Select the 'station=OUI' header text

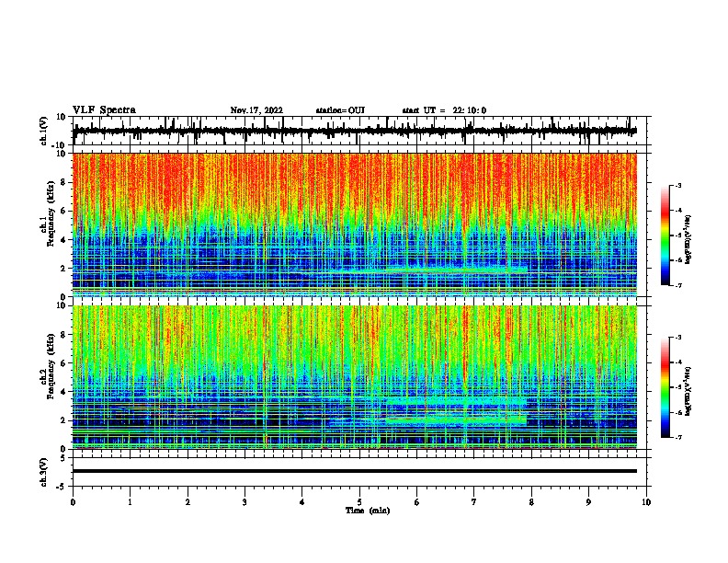tap(340, 110)
